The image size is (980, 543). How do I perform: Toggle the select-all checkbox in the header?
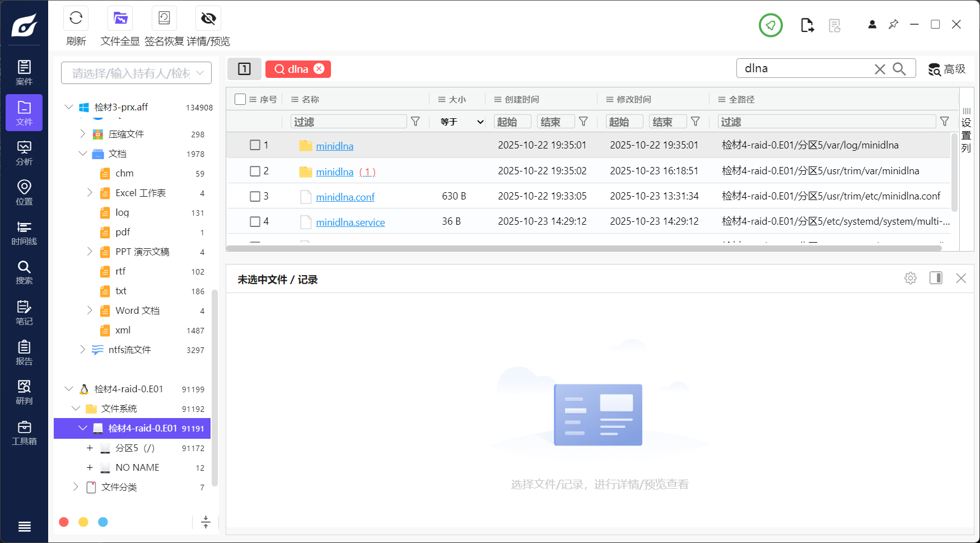coord(240,99)
